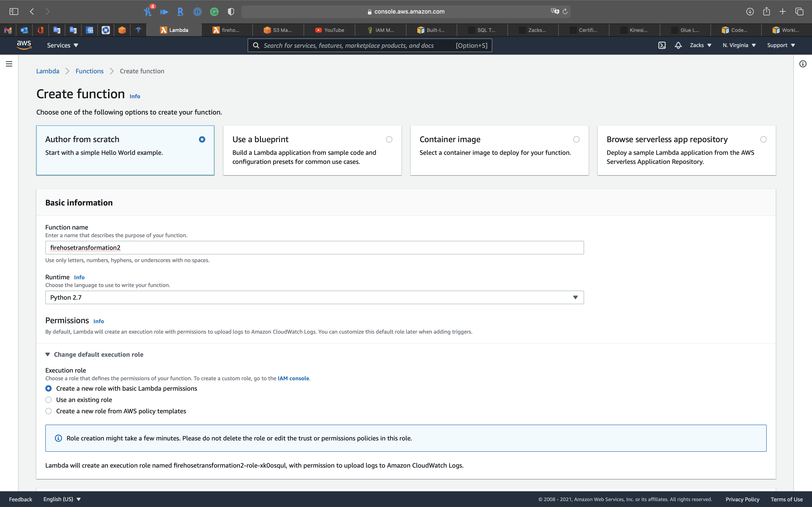Click the notifications bell icon
This screenshot has width=812, height=507.
pyautogui.click(x=678, y=45)
